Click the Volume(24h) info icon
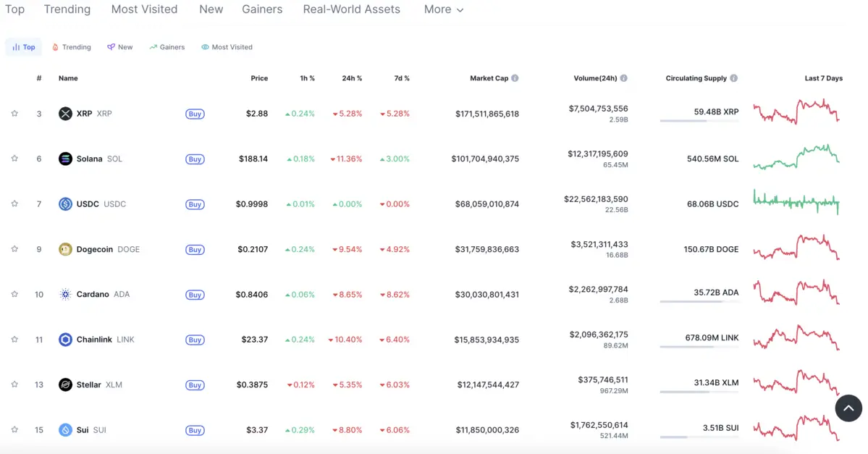 (623, 78)
